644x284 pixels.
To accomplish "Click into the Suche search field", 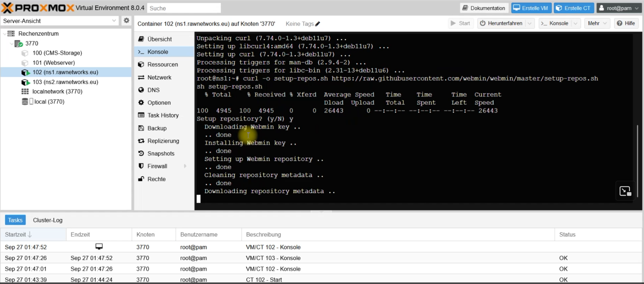I will pyautogui.click(x=184, y=8).
